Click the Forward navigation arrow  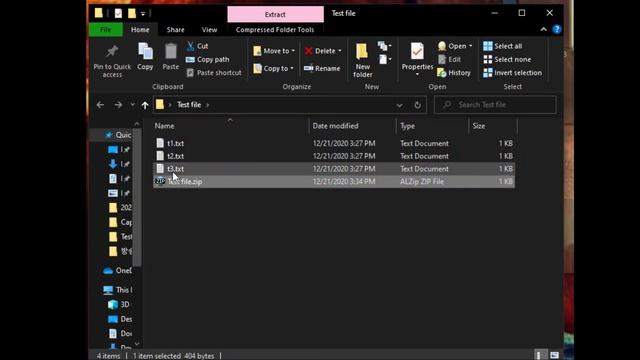118,105
